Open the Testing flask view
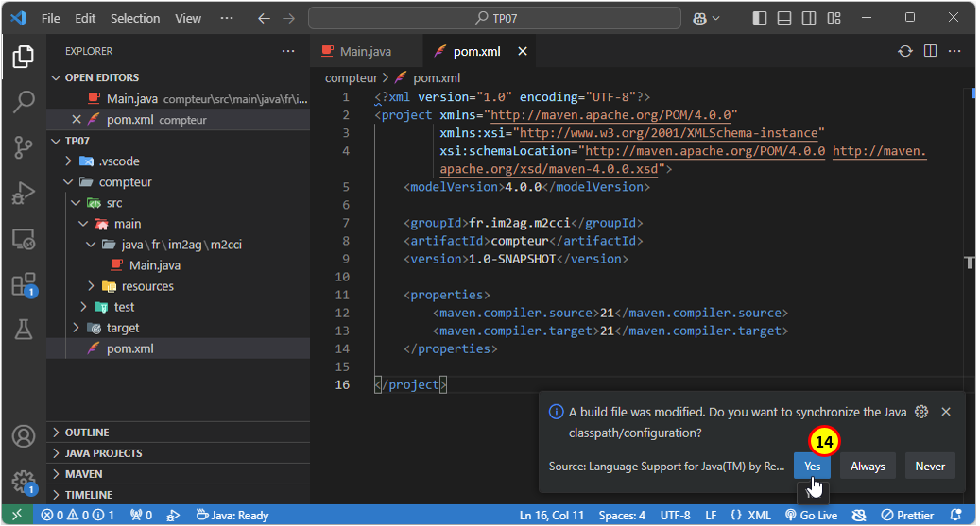 tap(24, 330)
